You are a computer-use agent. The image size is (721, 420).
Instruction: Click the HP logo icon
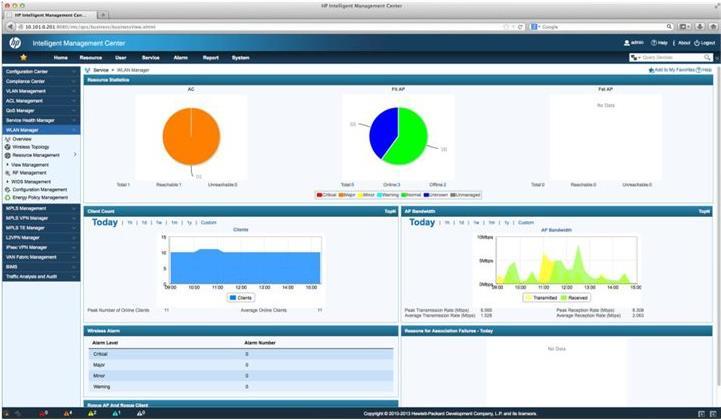pos(13,43)
